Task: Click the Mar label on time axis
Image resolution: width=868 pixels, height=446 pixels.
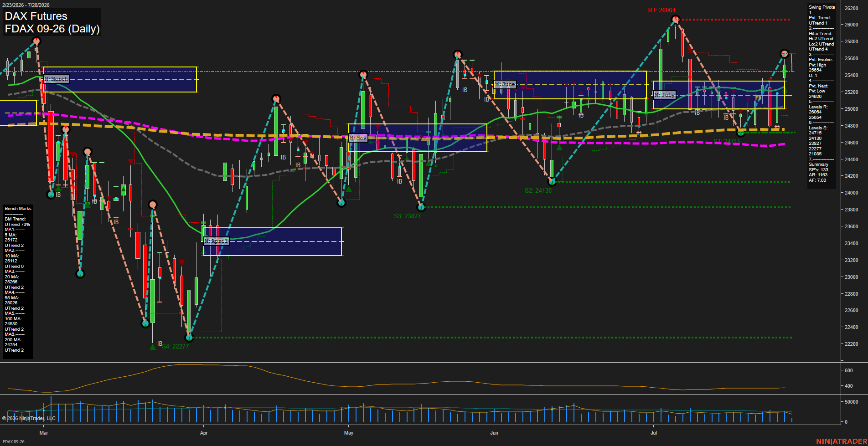Action: pos(44,433)
